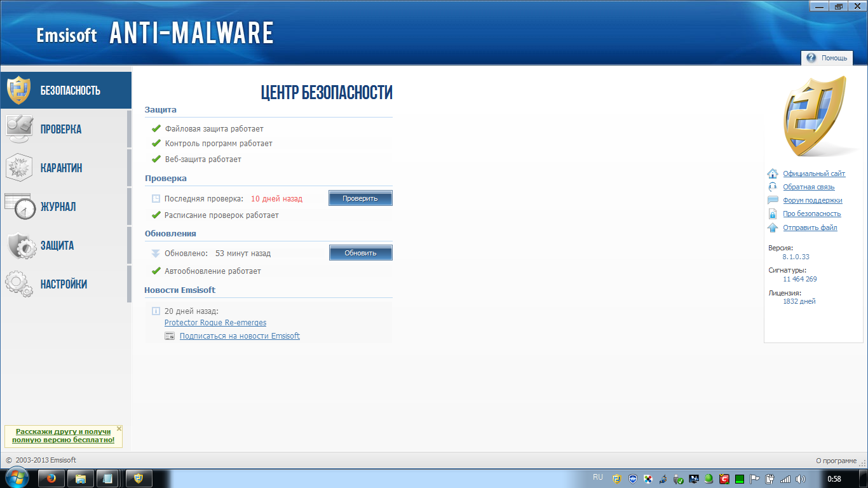This screenshot has width=868, height=488.
Task: Click the biohazard icon beside Карантин
Action: (19, 168)
